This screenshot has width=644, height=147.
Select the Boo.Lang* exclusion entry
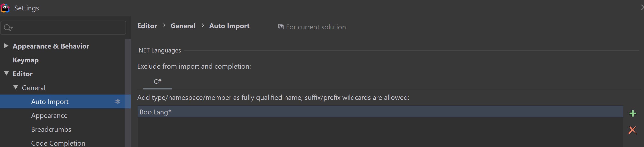coord(155,112)
